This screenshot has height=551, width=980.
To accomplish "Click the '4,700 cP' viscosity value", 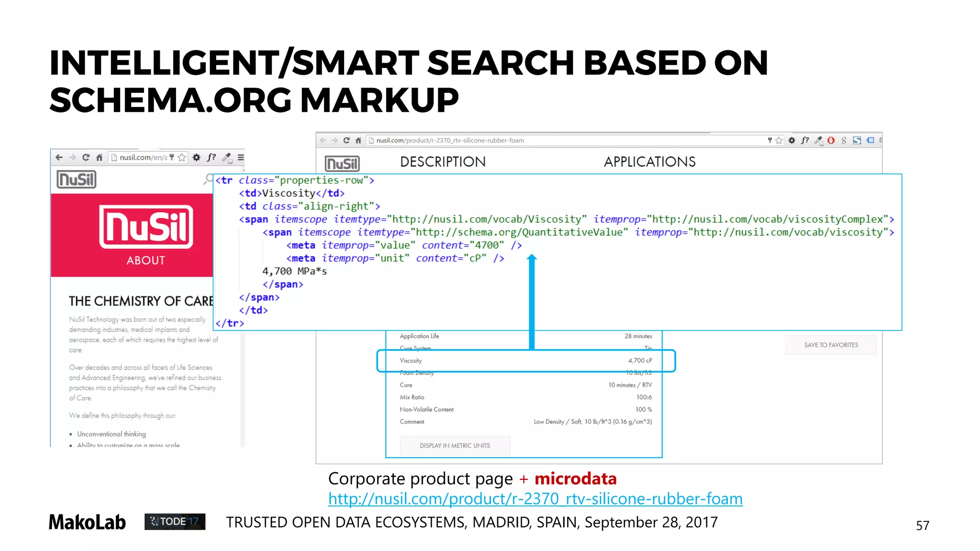I will pos(640,361).
